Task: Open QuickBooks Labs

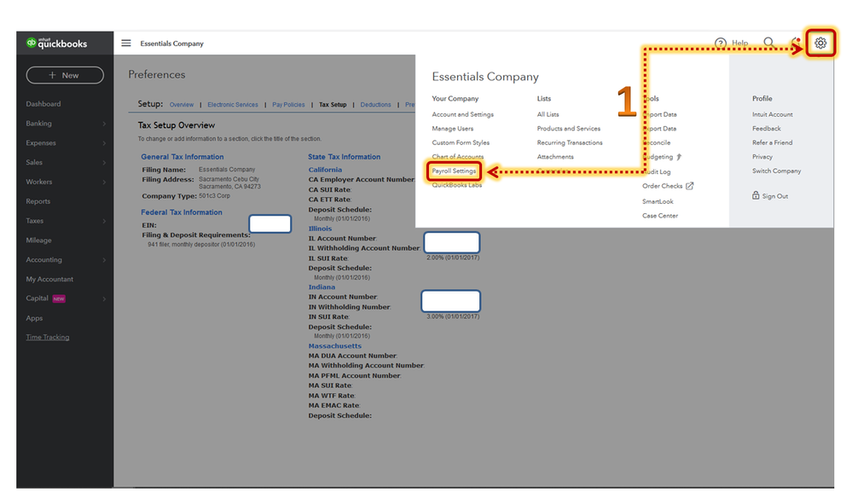Action: pos(457,185)
